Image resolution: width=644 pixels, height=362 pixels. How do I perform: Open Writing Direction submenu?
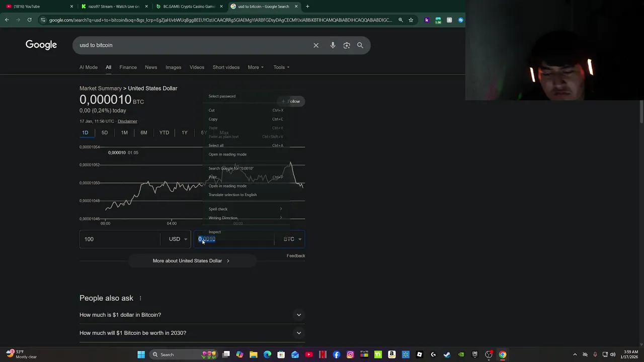(x=246, y=218)
